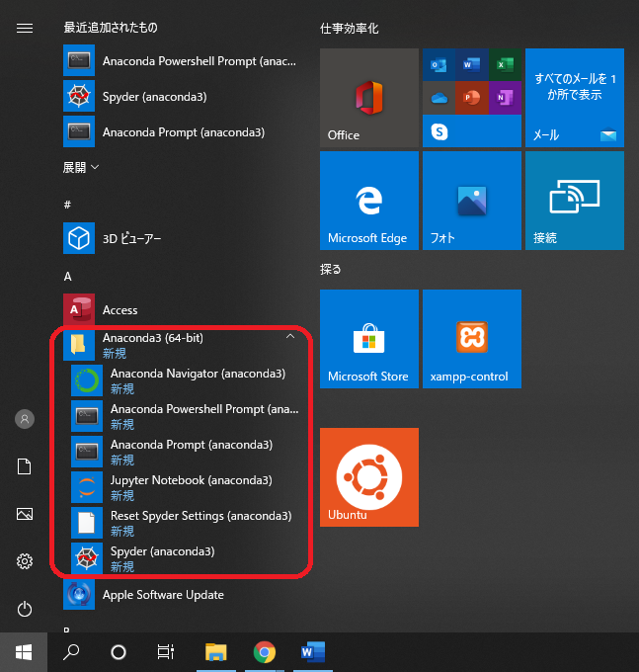Expand the 展開 recently added list

point(81,167)
